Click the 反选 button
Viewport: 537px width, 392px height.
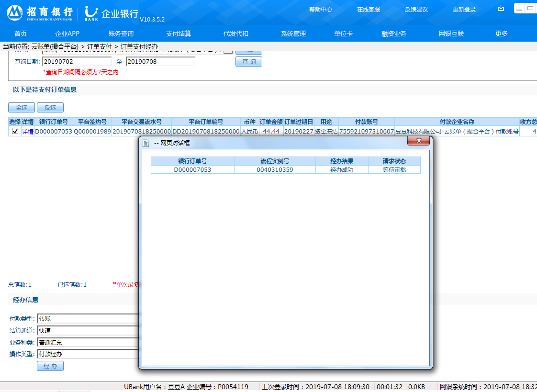point(50,108)
